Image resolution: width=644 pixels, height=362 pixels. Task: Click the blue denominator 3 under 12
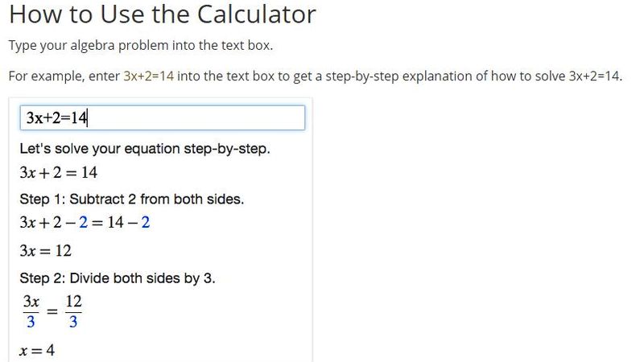pyautogui.click(x=73, y=322)
